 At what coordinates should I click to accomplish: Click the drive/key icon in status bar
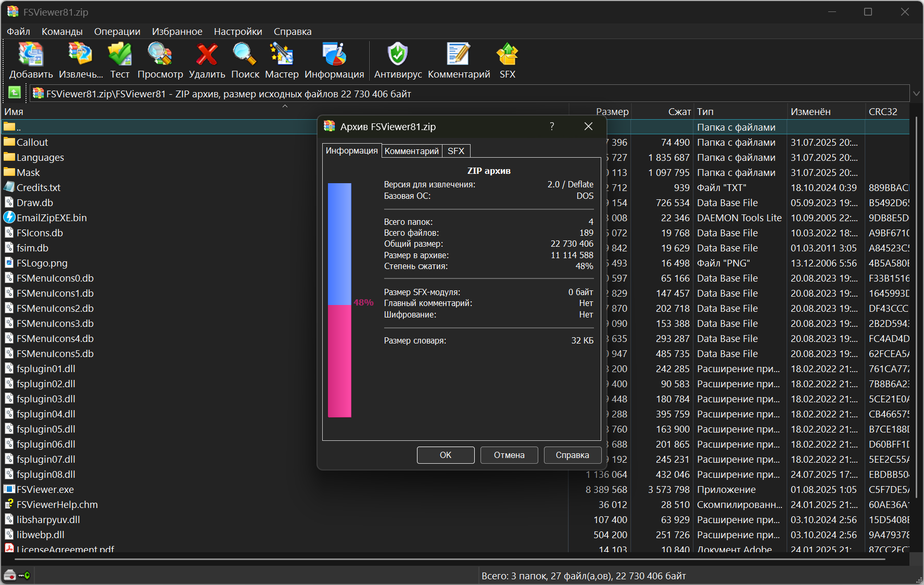tap(17, 575)
